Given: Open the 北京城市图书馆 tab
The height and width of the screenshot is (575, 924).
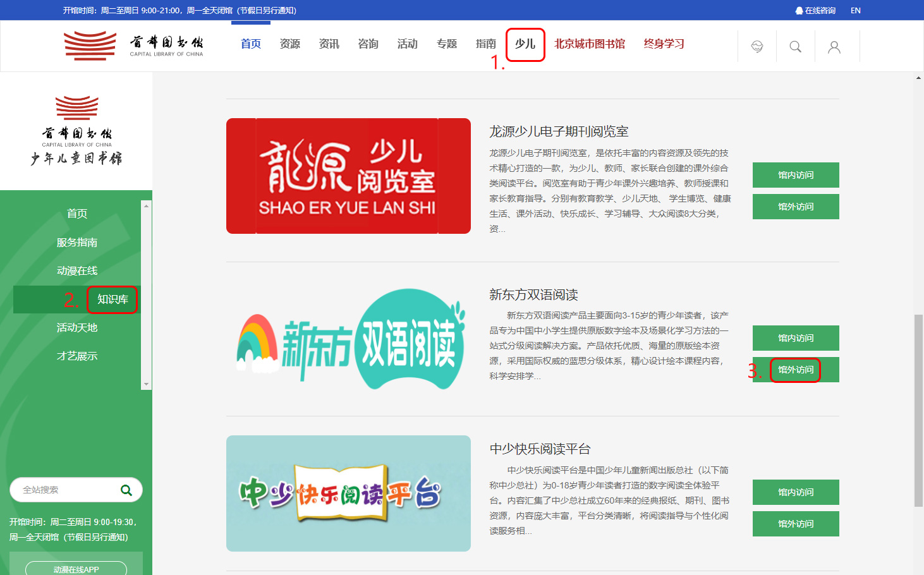Looking at the screenshot, I should [x=590, y=44].
